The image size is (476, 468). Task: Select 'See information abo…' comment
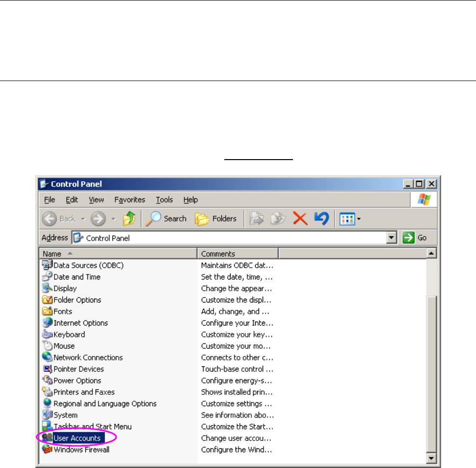click(x=238, y=415)
